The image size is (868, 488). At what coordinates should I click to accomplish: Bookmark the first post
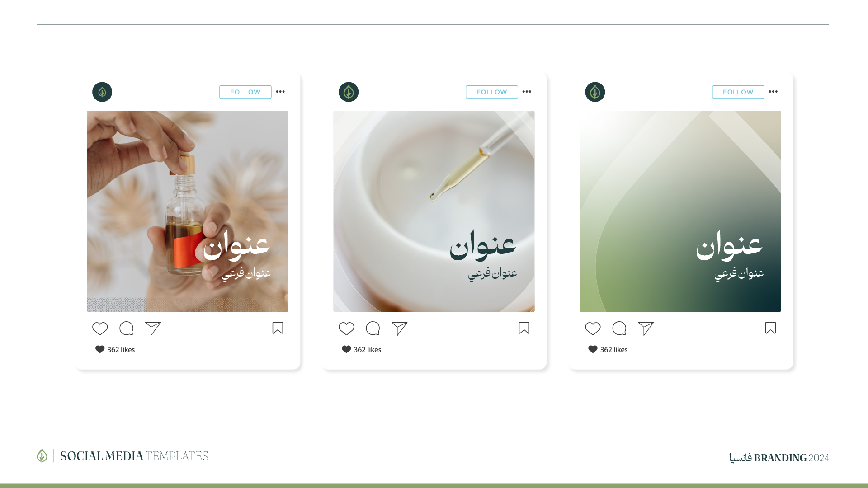click(278, 328)
